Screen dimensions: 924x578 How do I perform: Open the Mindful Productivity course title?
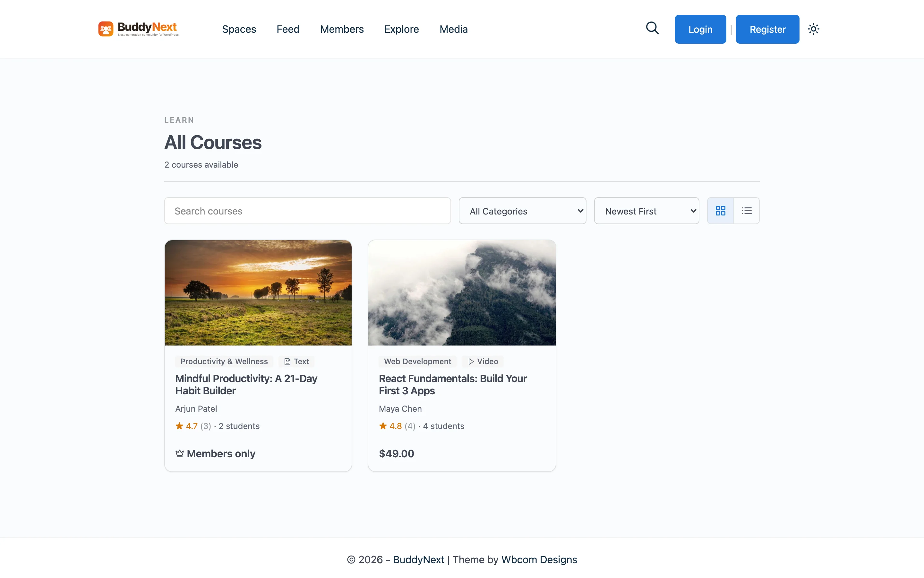(246, 385)
